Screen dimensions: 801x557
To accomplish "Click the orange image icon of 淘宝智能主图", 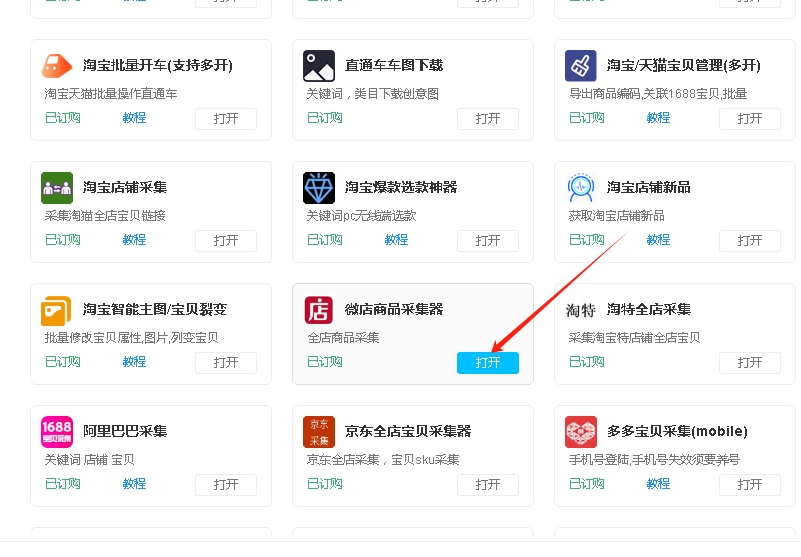I will click(56, 310).
